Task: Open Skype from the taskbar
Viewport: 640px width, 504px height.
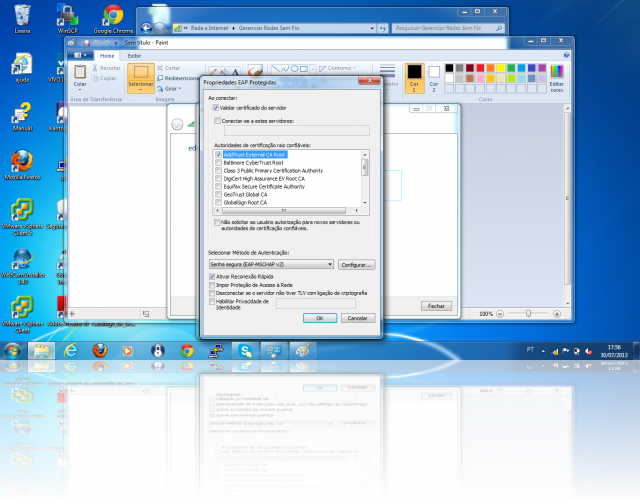Action: click(245, 351)
